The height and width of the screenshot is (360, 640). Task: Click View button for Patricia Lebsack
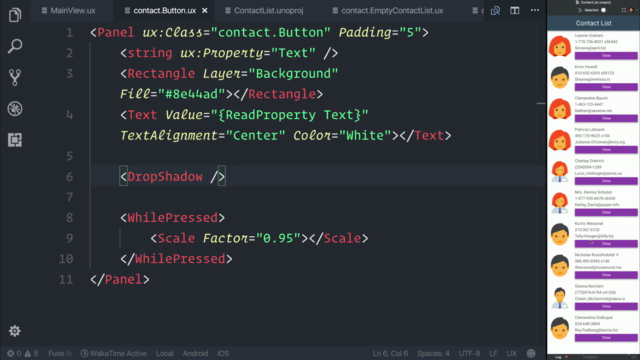point(606,150)
